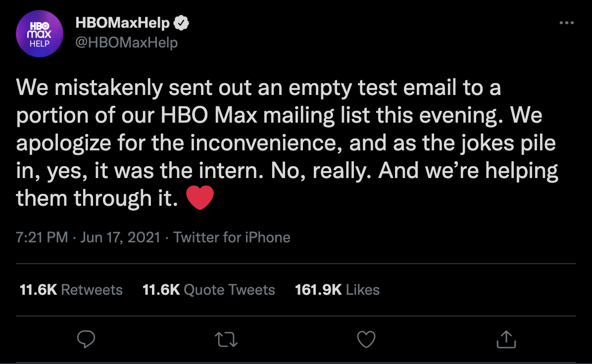The width and height of the screenshot is (592, 364).
Task: Click the 7:21 PM timestamp
Action: (x=42, y=237)
